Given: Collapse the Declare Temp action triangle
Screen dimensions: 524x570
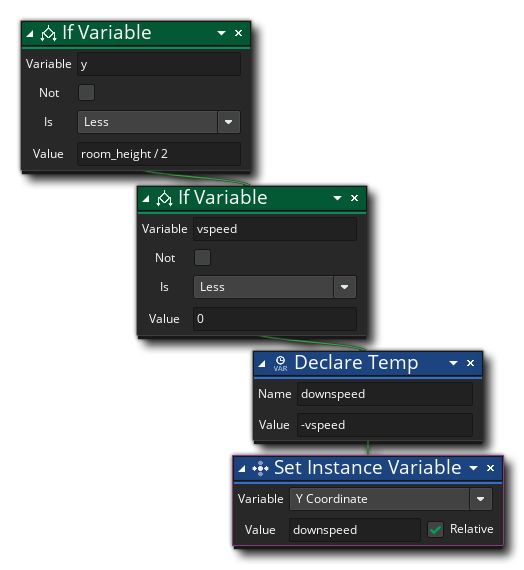Looking at the screenshot, I should pyautogui.click(x=261, y=364).
